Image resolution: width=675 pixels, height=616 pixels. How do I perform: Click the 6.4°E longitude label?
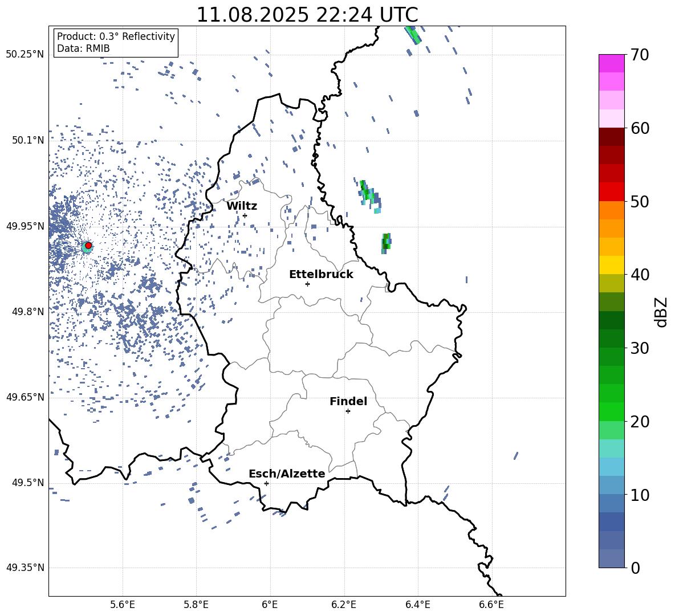pyautogui.click(x=417, y=605)
